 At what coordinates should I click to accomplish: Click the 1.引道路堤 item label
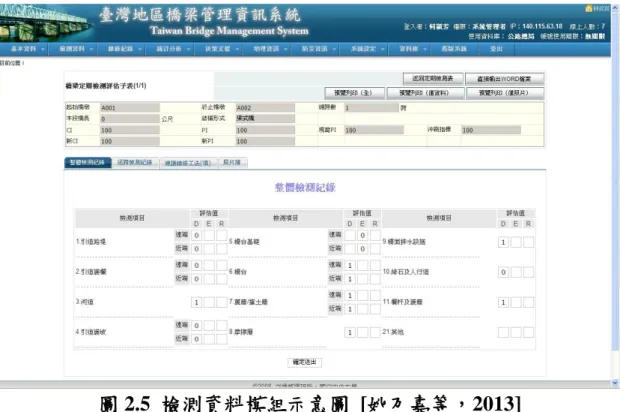[x=91, y=242]
